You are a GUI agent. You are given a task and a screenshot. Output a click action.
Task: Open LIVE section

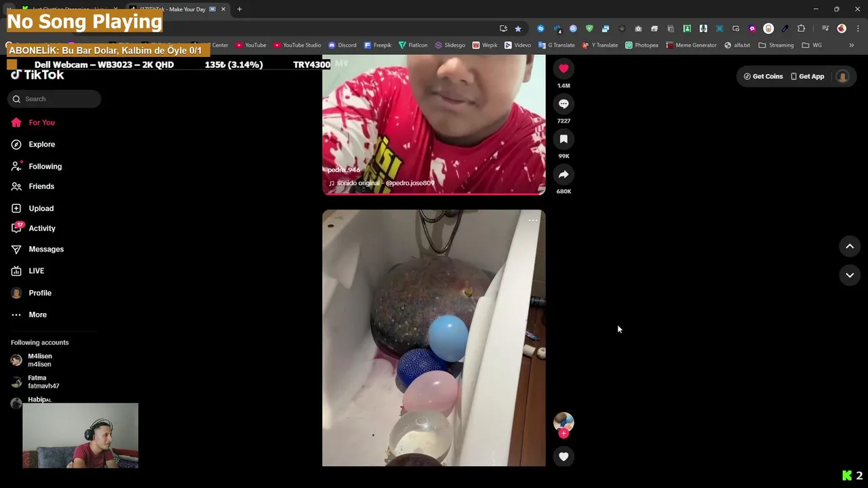coord(37,270)
